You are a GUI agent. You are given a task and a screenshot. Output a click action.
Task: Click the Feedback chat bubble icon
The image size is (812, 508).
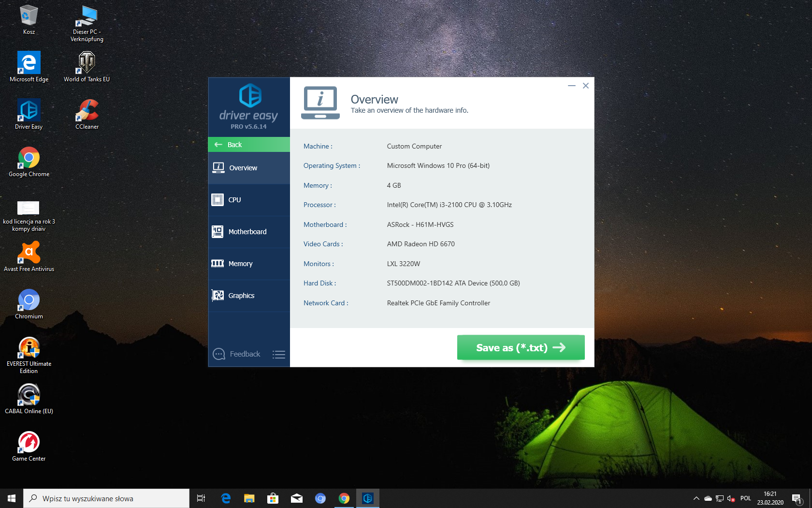219,354
